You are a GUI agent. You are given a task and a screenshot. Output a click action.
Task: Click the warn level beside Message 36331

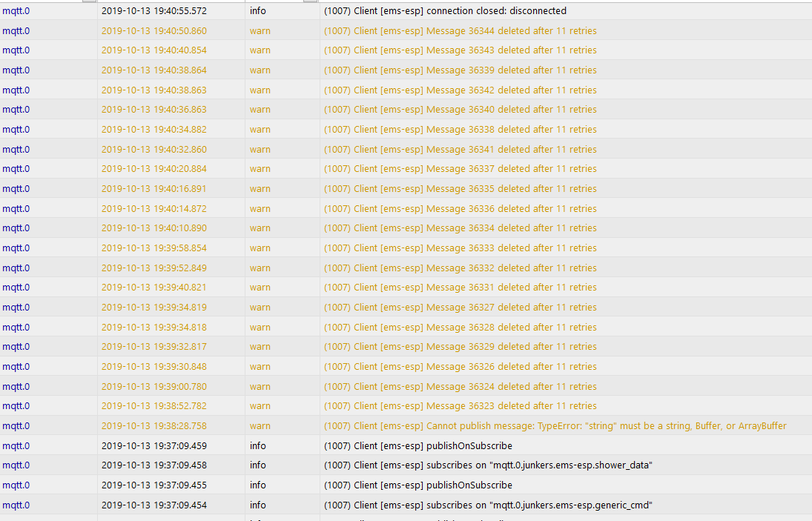[x=260, y=287]
